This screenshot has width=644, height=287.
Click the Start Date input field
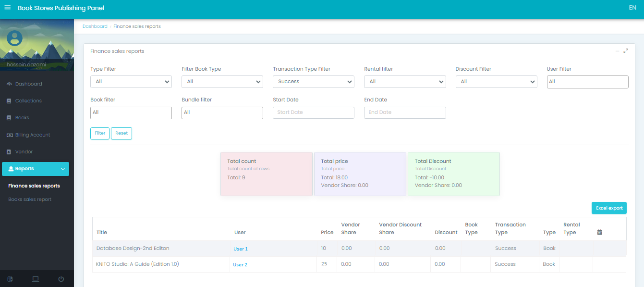313,112
